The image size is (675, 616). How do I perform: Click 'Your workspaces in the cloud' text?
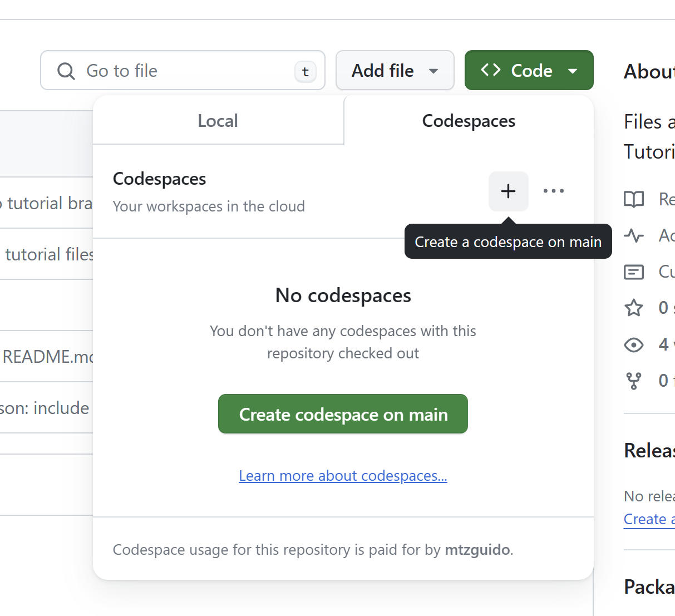coord(209,206)
